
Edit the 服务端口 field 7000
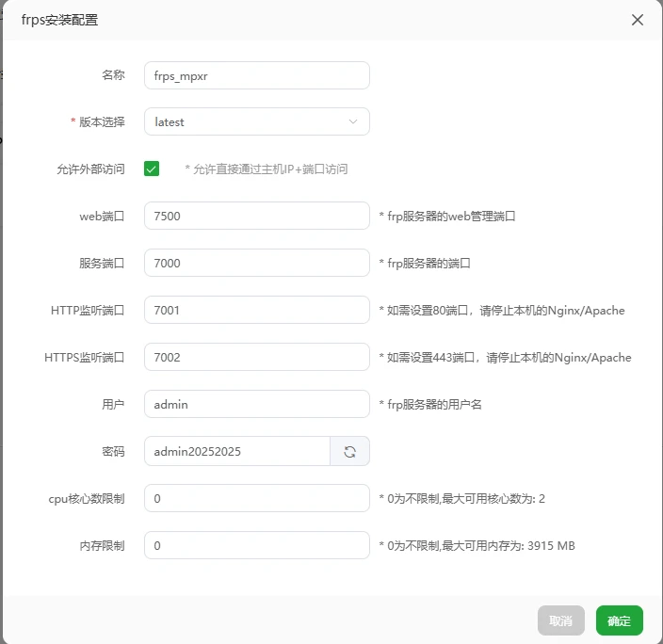point(257,263)
